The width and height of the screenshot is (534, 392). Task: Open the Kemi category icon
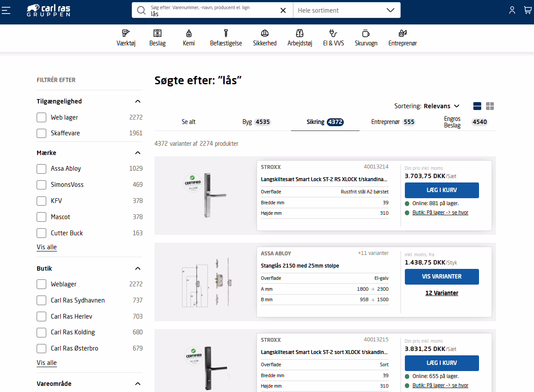point(189,33)
